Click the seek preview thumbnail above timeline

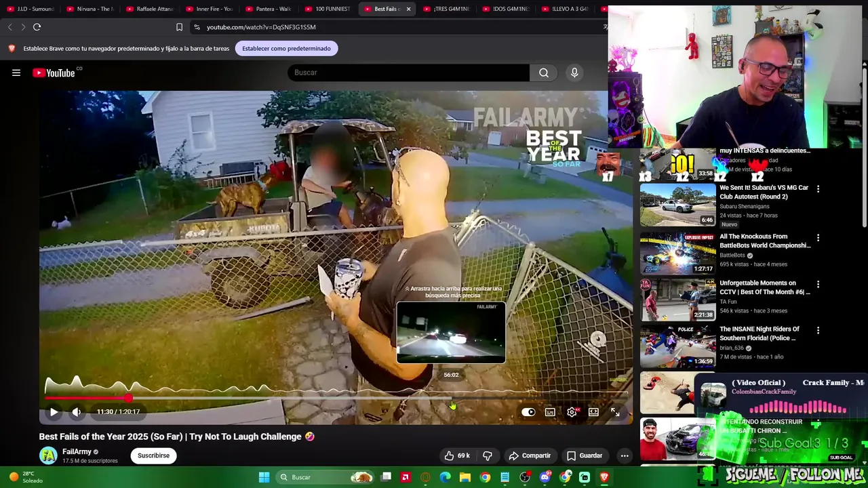point(451,333)
